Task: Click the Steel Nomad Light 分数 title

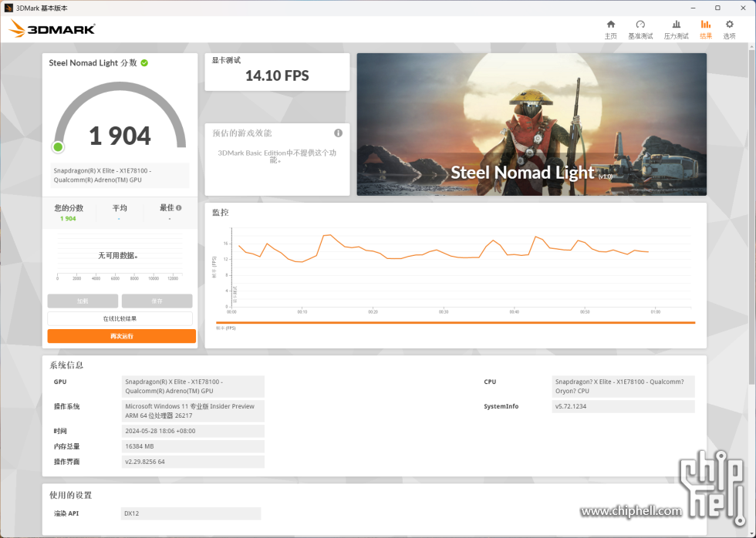Action: point(93,63)
